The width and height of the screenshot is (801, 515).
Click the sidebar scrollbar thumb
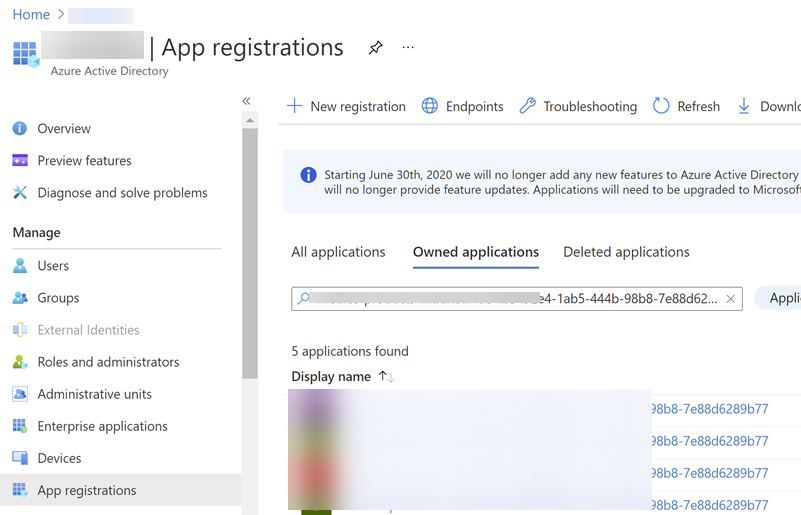pyautogui.click(x=250, y=253)
